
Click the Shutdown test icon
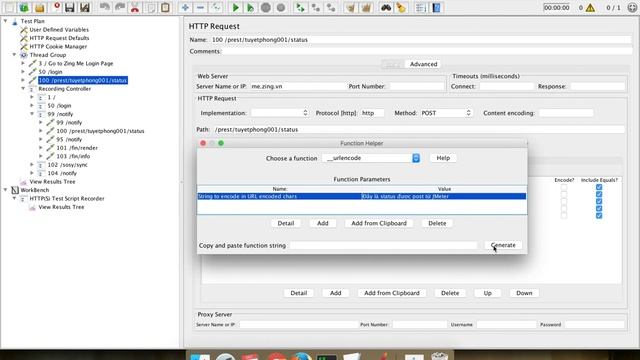click(x=281, y=7)
